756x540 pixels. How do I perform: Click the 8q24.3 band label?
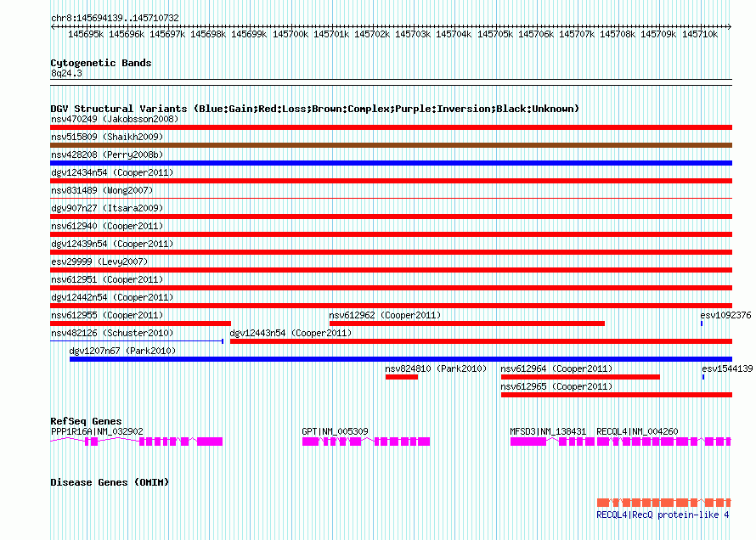point(66,73)
